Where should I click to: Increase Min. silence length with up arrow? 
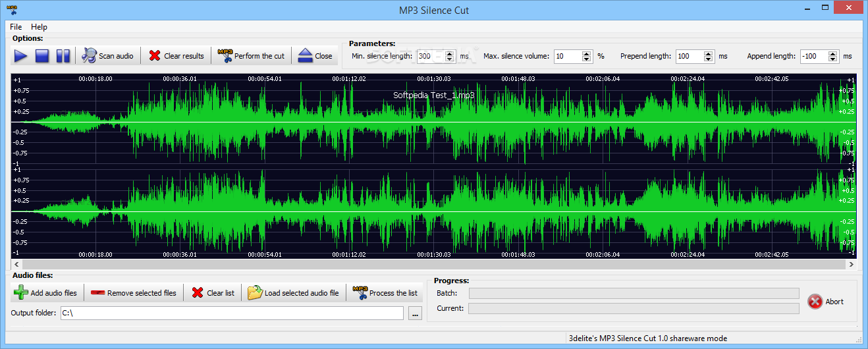click(x=450, y=53)
